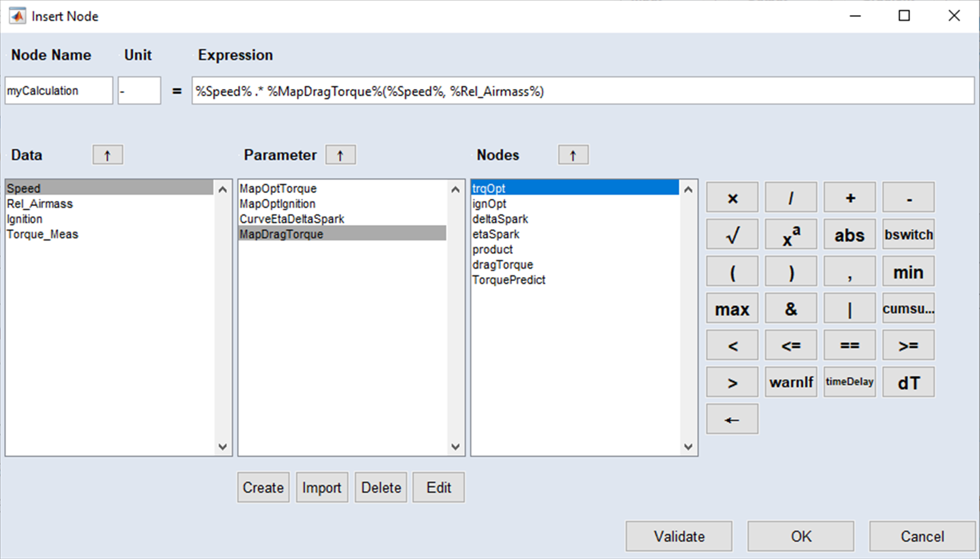Select CurveEtaDeltaSpark parameter

pos(342,219)
